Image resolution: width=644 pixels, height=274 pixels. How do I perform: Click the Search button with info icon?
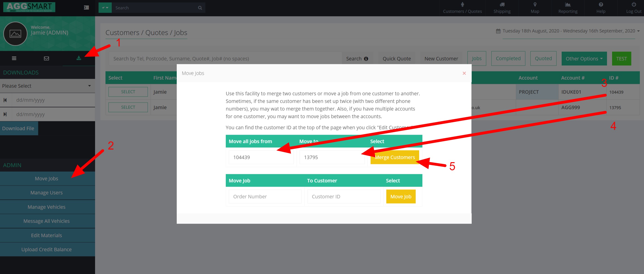coord(357,59)
